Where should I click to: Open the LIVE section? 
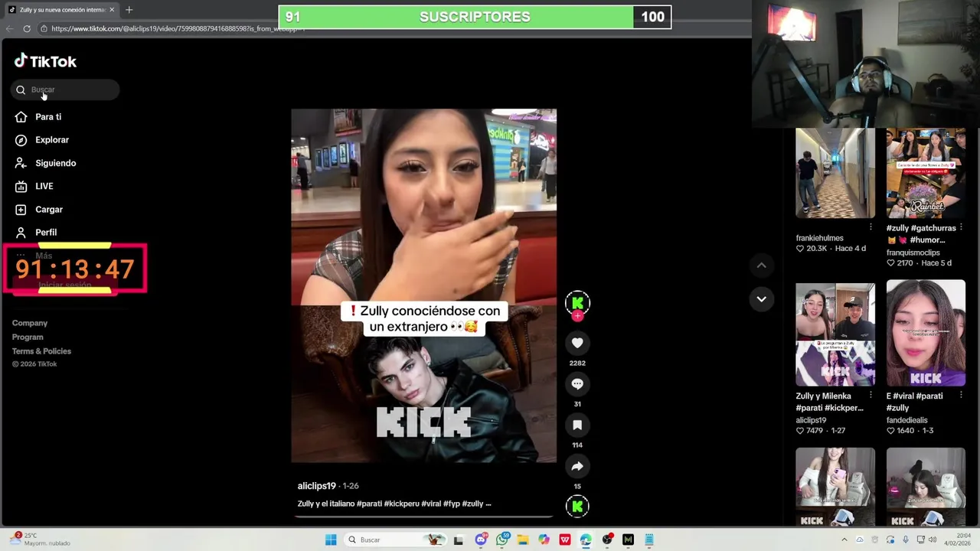(34, 186)
